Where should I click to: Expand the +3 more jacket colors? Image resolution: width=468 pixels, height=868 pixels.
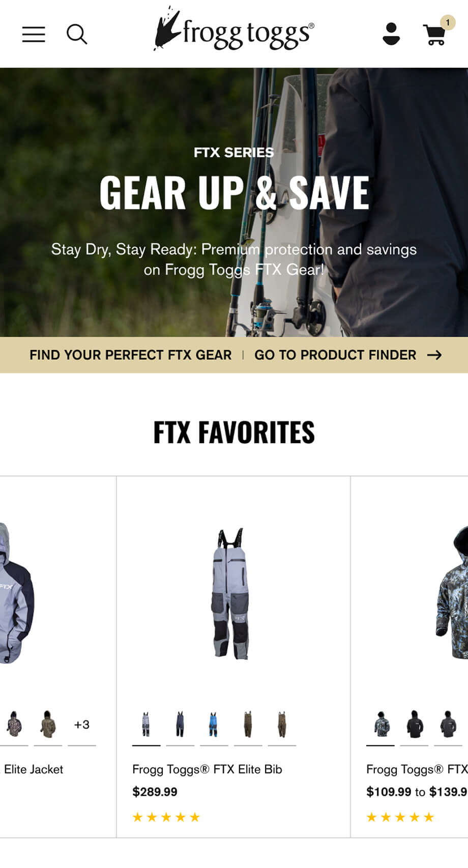(x=82, y=725)
